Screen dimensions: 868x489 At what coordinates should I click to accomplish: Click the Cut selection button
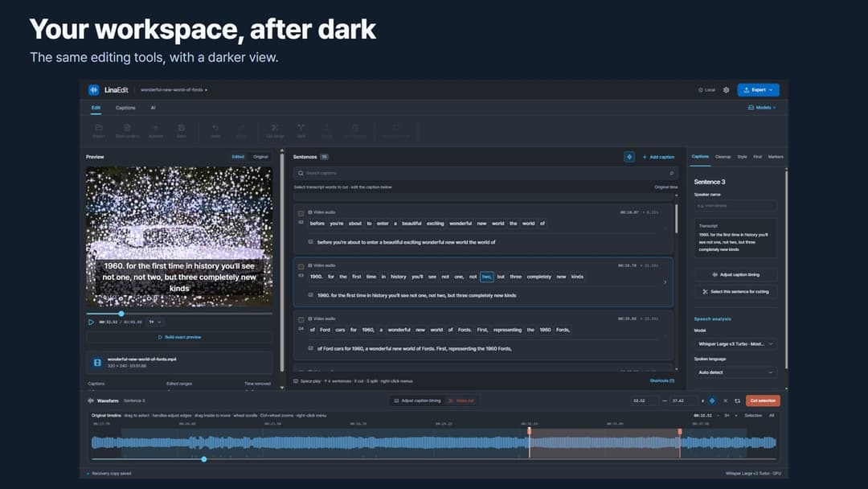[x=762, y=401]
